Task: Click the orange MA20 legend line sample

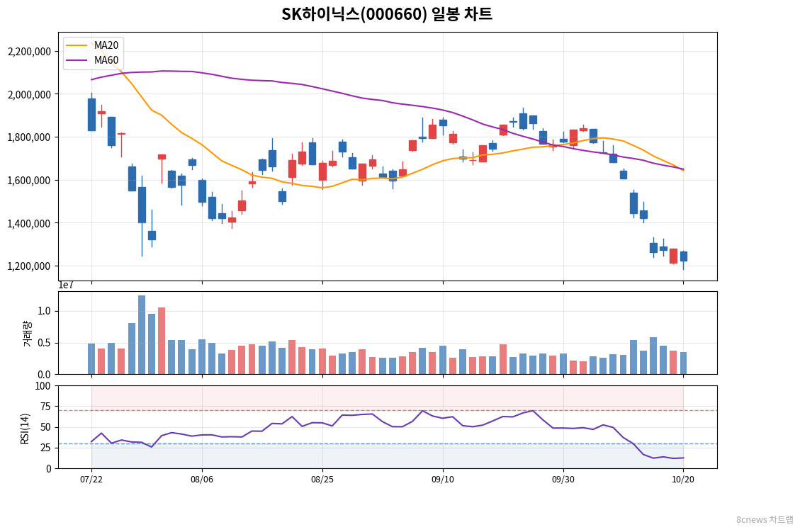Action: [x=77, y=45]
